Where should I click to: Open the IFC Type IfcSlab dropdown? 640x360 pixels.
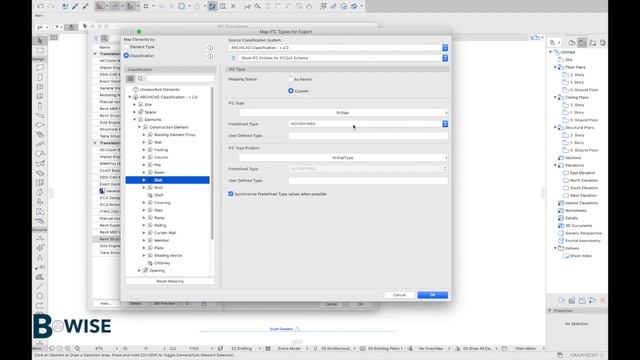click(x=343, y=113)
